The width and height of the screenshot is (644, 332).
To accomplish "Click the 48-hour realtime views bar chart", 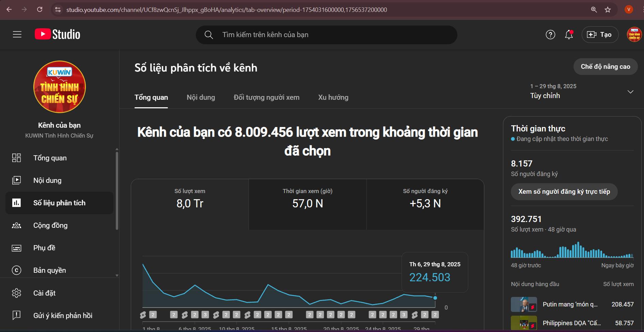I will coord(572,250).
